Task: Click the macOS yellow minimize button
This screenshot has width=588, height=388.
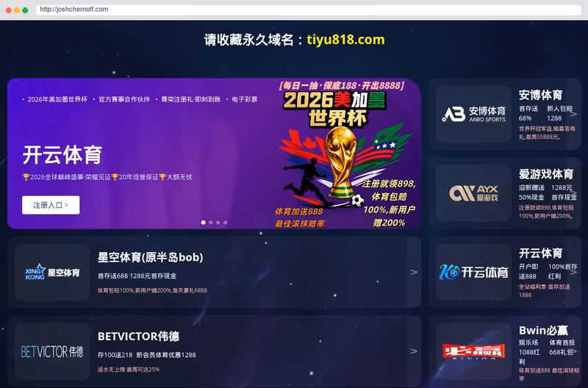Action: [17, 10]
